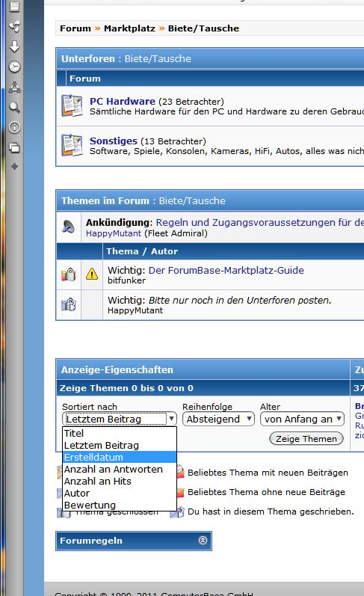This screenshot has width=364, height=596.
Task: Click the Sortiert nach label
Action: [x=90, y=407]
